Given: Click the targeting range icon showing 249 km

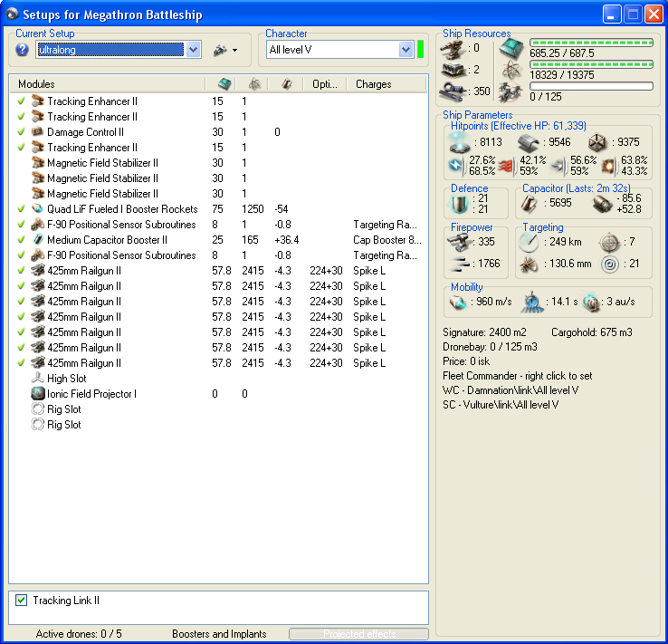Looking at the screenshot, I should click(530, 242).
